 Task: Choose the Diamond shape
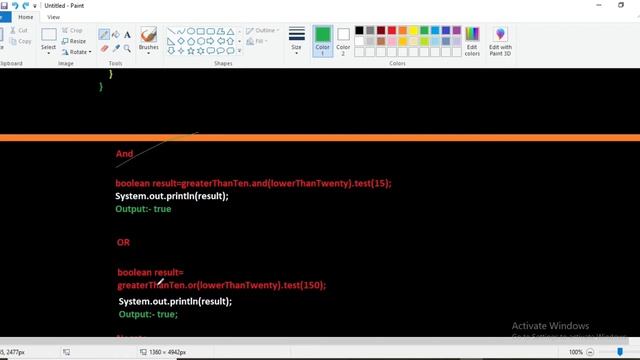click(x=181, y=41)
